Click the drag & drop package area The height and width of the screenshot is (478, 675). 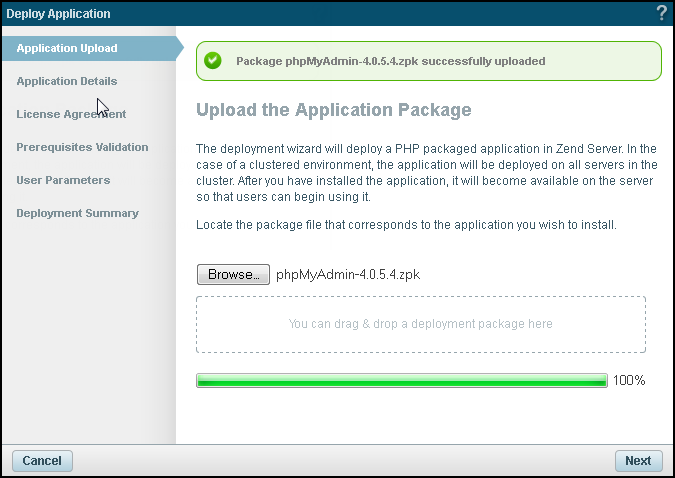click(x=420, y=324)
